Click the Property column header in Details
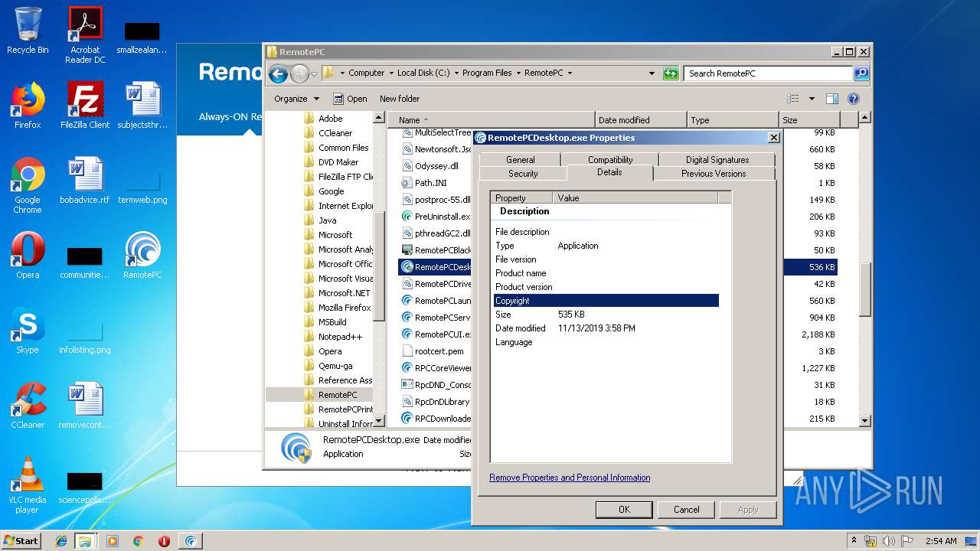This screenshot has width=980, height=551. click(x=521, y=197)
